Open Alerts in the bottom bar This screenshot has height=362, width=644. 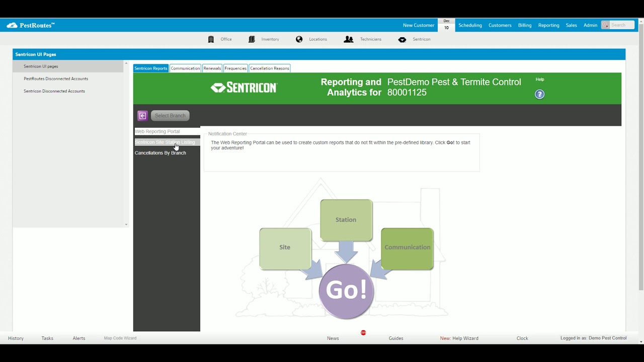79,338
